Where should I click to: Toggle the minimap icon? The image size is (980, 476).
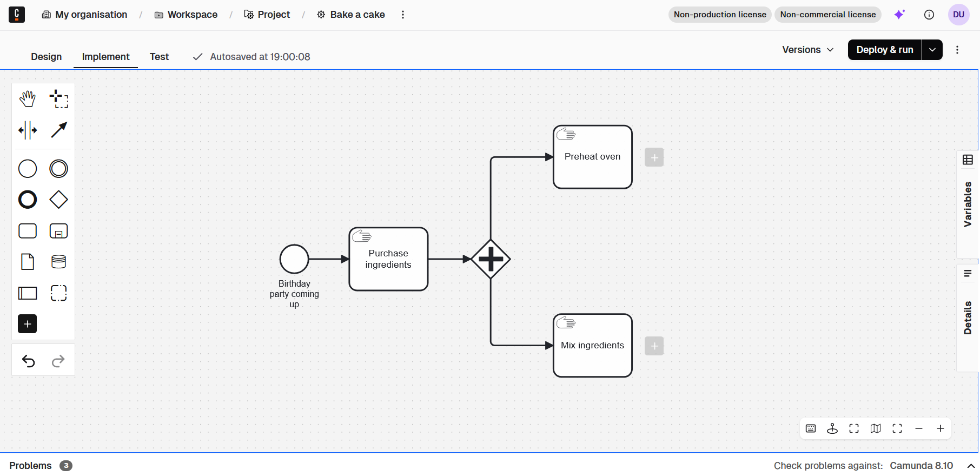point(876,428)
